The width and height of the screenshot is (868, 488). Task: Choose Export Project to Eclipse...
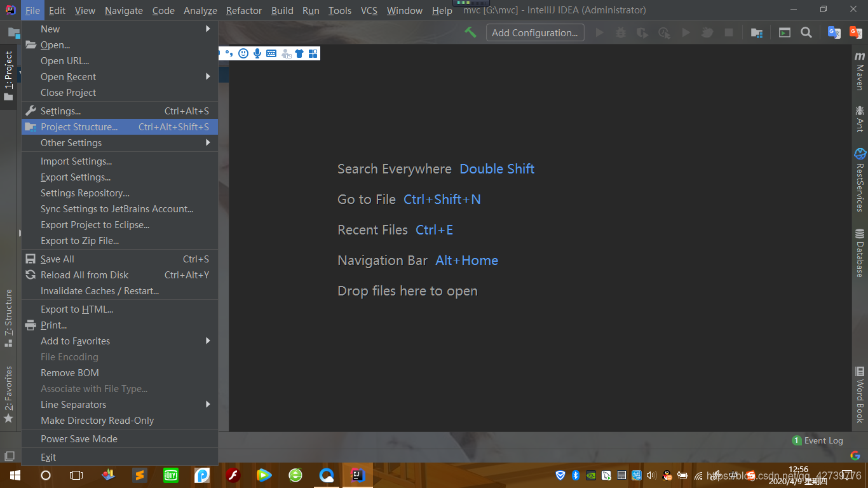point(119,224)
